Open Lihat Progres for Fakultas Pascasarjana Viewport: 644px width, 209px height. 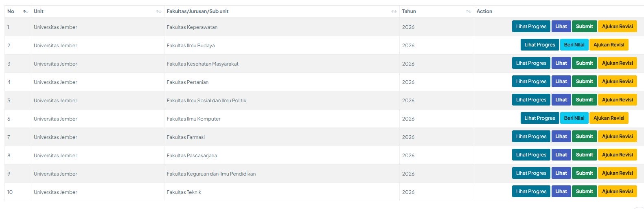pyautogui.click(x=531, y=155)
